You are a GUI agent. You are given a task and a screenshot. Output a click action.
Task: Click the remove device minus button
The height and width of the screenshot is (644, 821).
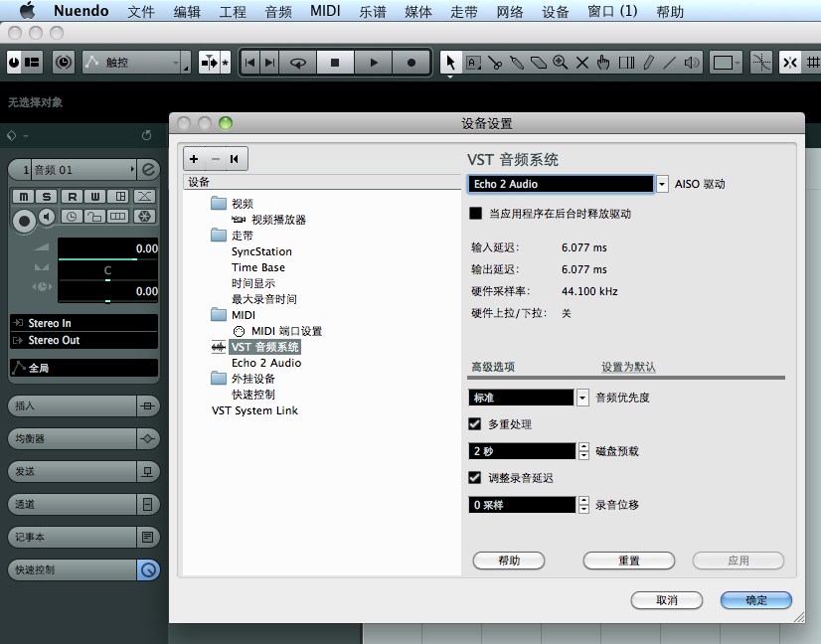coord(216,159)
